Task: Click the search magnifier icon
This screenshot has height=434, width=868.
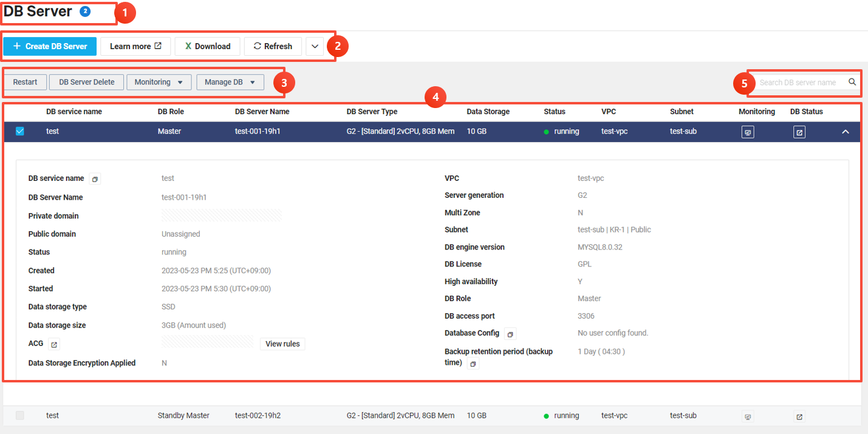Action: (853, 82)
